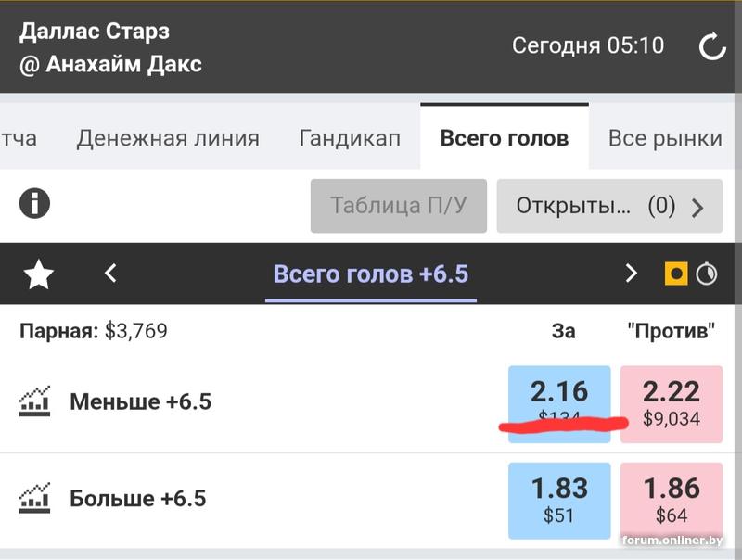Click the info icon
Screen dimensions: 742x560
pyautogui.click(x=34, y=204)
